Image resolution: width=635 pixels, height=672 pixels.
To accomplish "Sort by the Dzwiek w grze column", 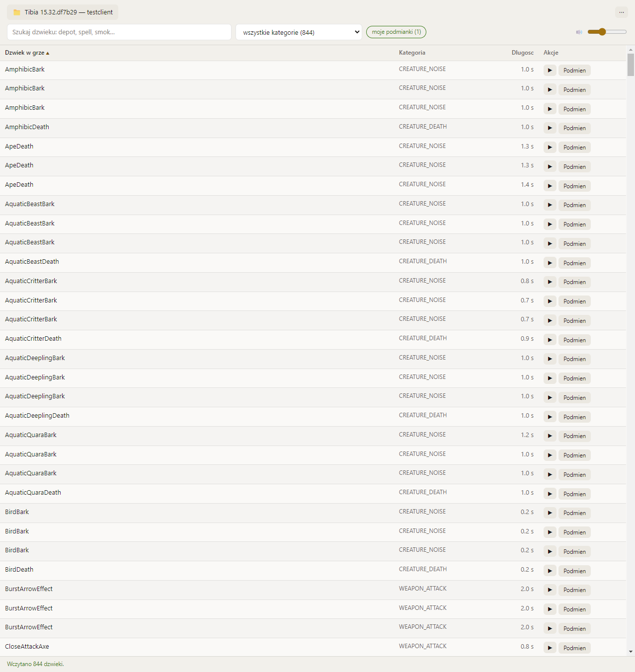I will click(27, 53).
